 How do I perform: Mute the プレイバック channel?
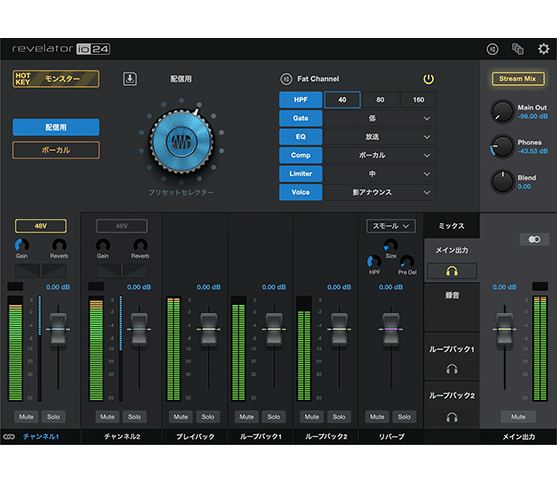pos(181,417)
